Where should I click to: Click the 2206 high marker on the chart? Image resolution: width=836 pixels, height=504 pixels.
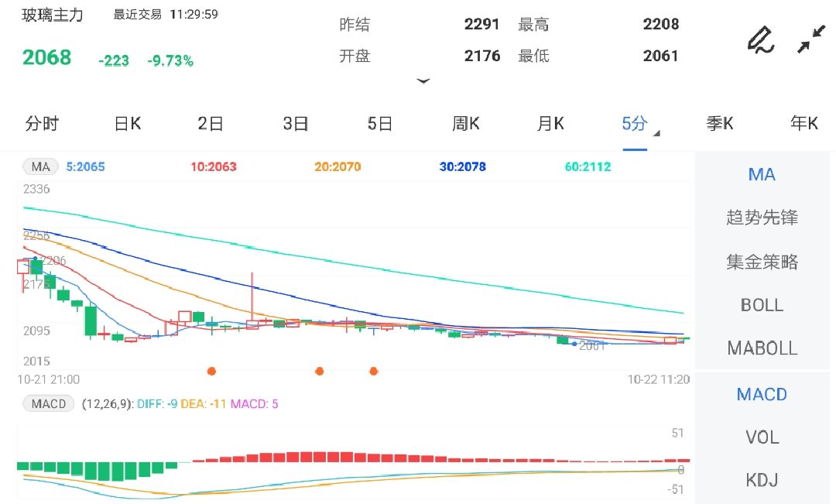pyautogui.click(x=53, y=260)
